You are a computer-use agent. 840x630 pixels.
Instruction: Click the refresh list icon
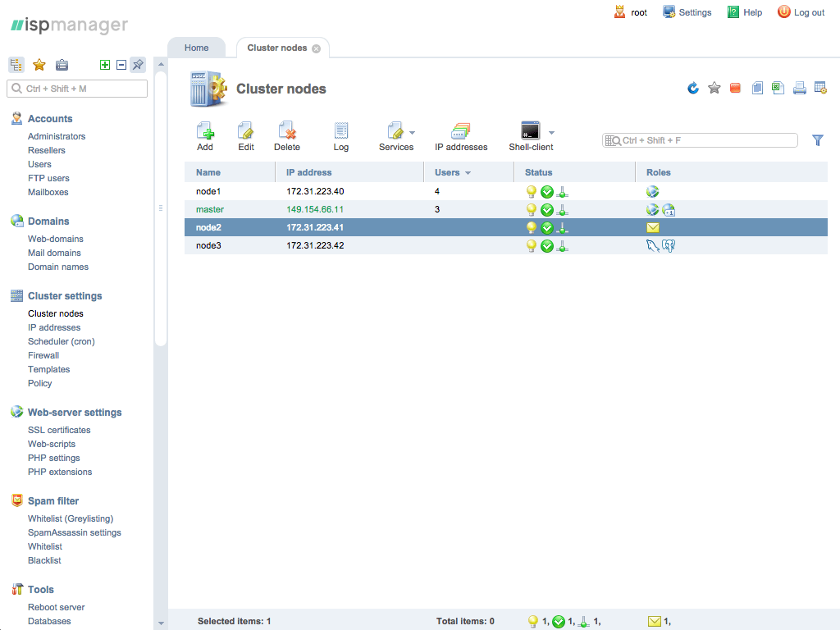click(x=693, y=88)
